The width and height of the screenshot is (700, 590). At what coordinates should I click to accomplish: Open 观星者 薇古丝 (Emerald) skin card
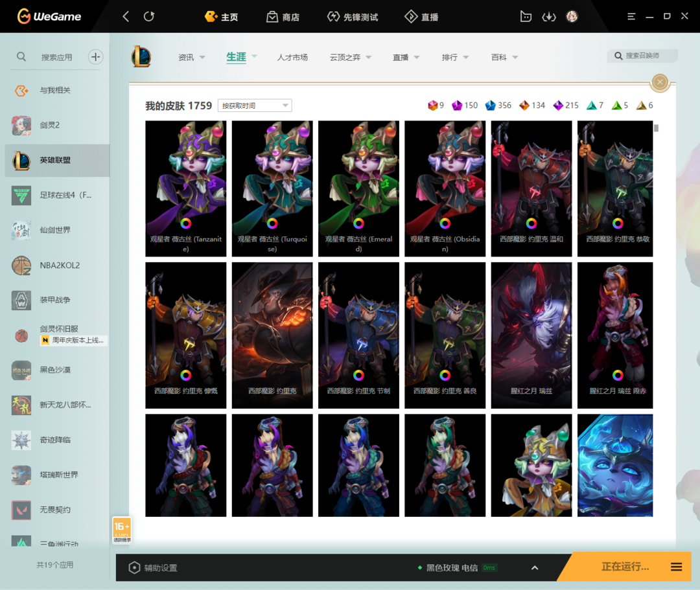(358, 188)
